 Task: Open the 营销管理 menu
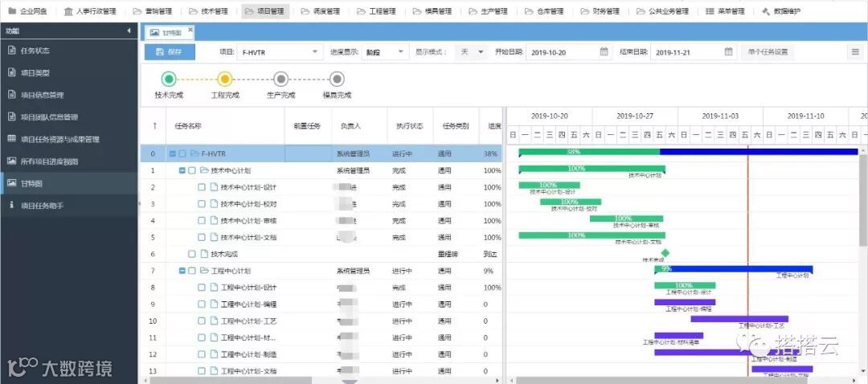click(152, 11)
